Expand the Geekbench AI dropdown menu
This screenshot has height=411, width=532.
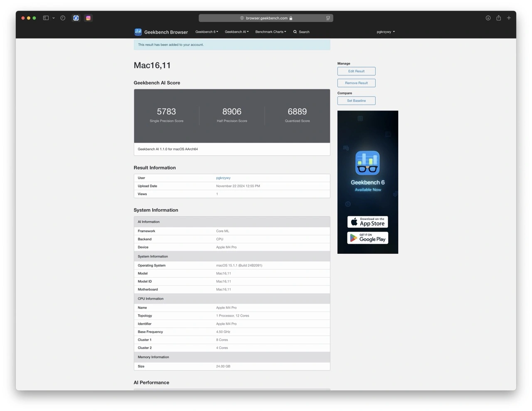pos(236,32)
